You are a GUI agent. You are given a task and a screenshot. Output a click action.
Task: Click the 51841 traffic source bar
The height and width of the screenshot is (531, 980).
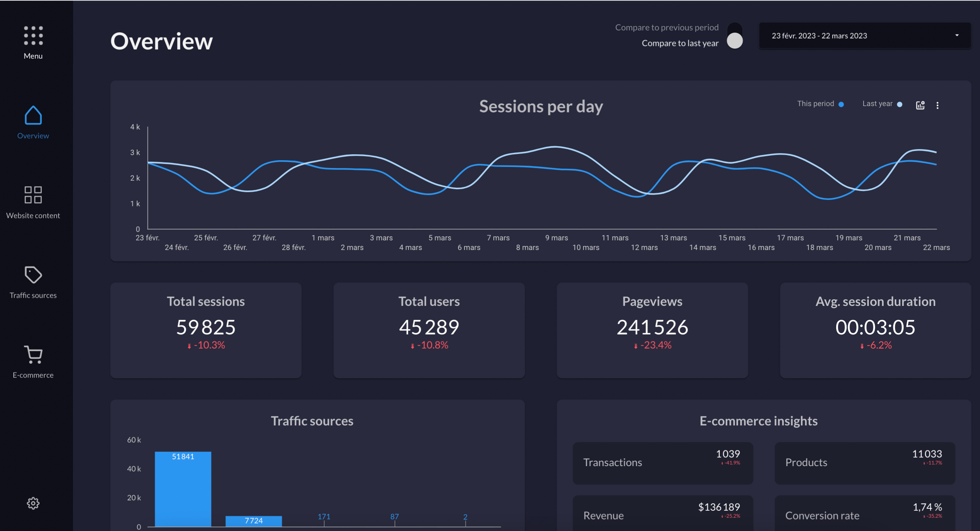click(x=183, y=488)
